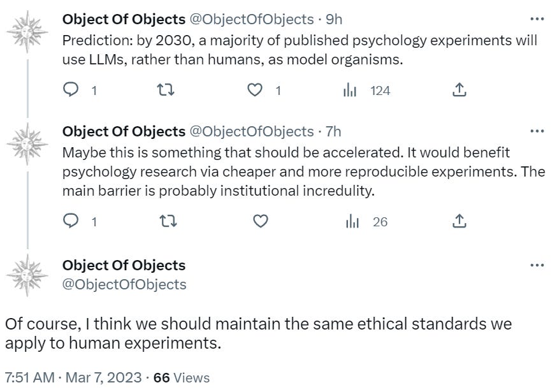Click the 7h timestamp link

333,131
